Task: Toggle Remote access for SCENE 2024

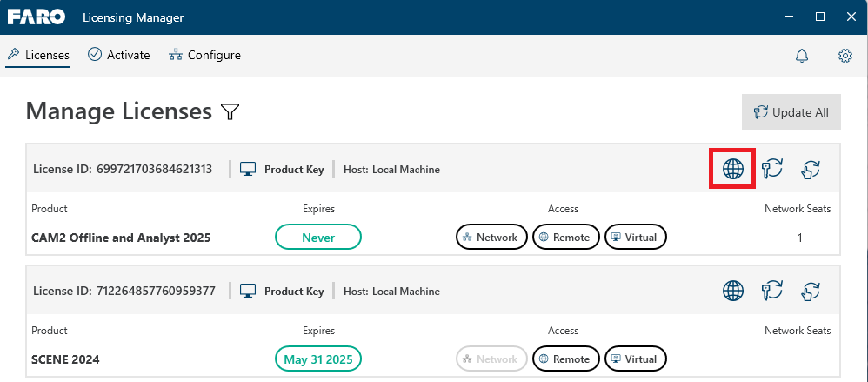Action: click(565, 359)
